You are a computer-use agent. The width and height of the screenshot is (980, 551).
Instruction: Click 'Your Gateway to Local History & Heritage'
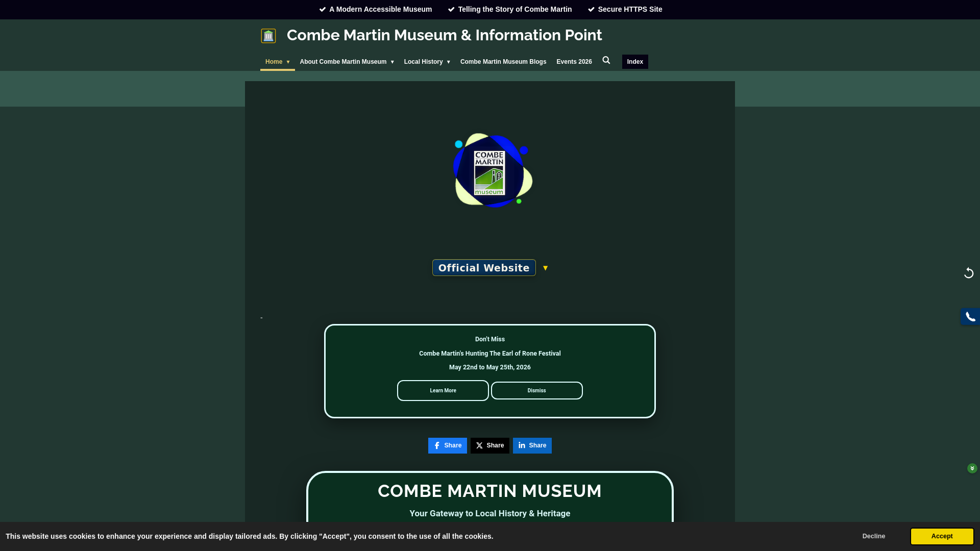point(490,514)
